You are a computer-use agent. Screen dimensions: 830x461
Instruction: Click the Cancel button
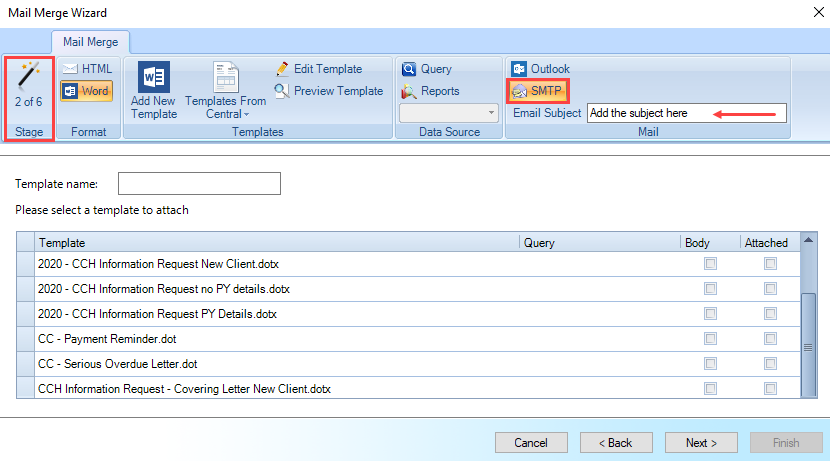(531, 442)
